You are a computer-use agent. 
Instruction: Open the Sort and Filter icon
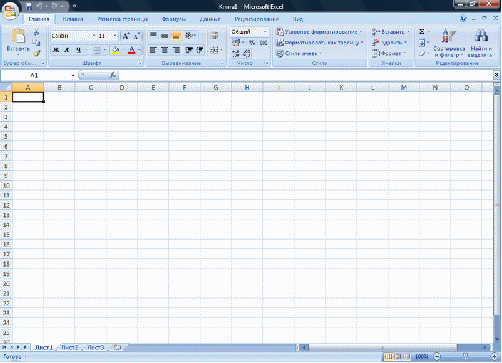[x=448, y=36]
